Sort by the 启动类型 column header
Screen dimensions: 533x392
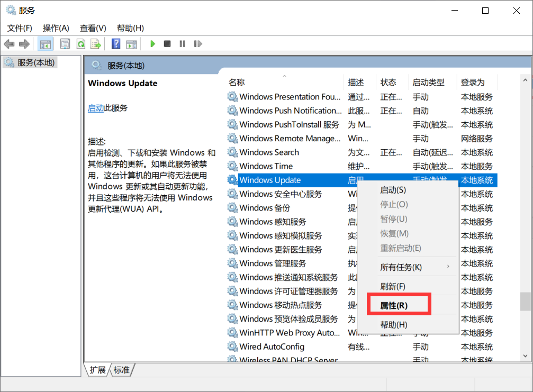[x=433, y=82]
